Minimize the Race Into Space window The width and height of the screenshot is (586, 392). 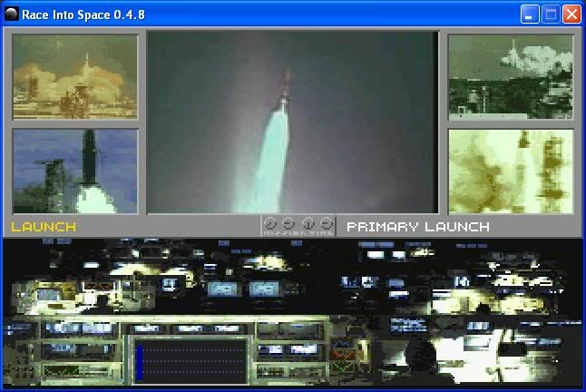[x=530, y=15]
